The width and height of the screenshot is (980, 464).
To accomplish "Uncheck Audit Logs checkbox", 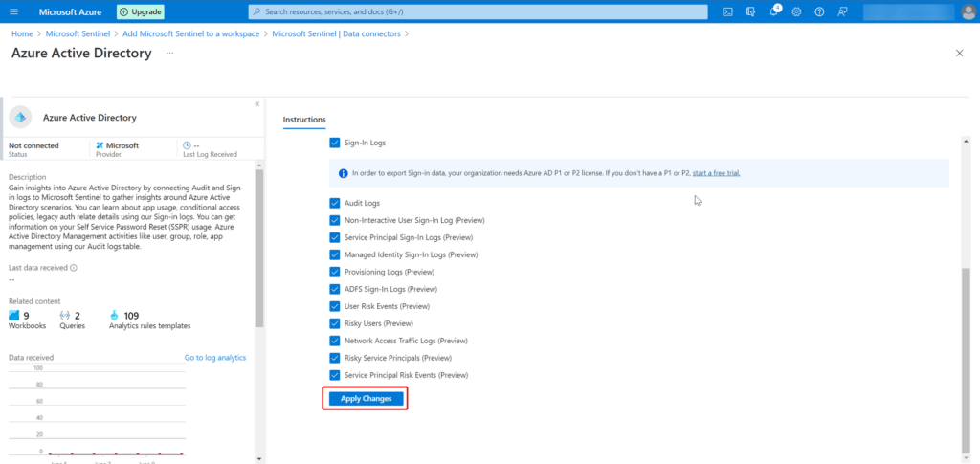I will coord(334,203).
